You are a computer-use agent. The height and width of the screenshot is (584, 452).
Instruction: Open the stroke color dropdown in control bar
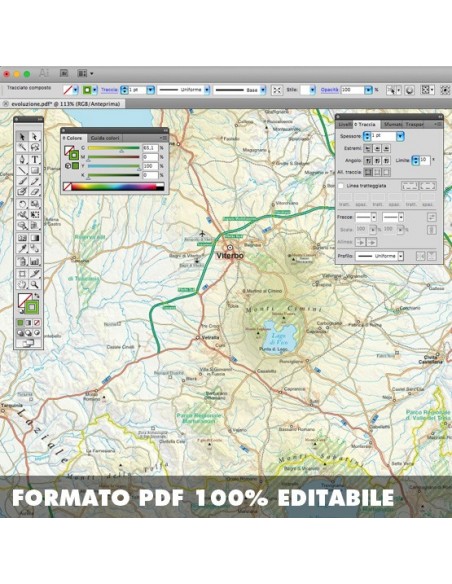95,90
